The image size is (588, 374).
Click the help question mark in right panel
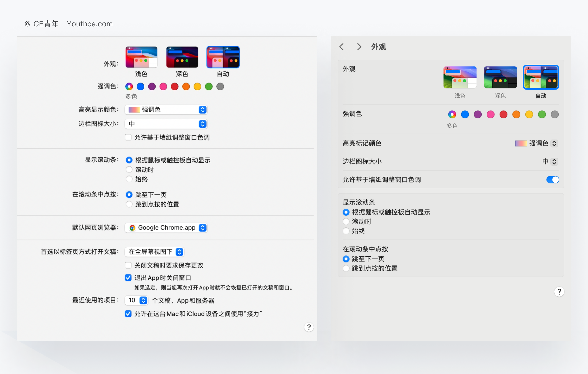[x=559, y=291]
